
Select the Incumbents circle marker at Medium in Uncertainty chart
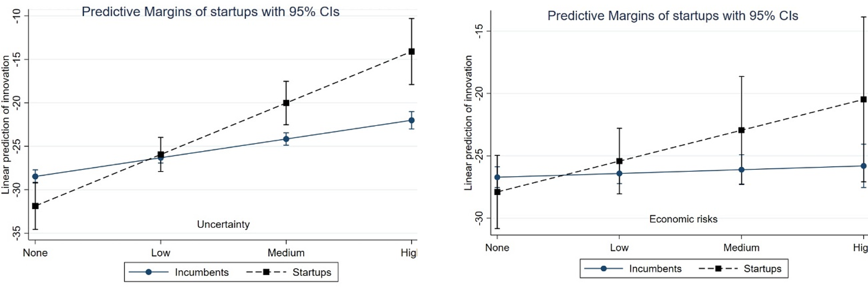click(286, 139)
